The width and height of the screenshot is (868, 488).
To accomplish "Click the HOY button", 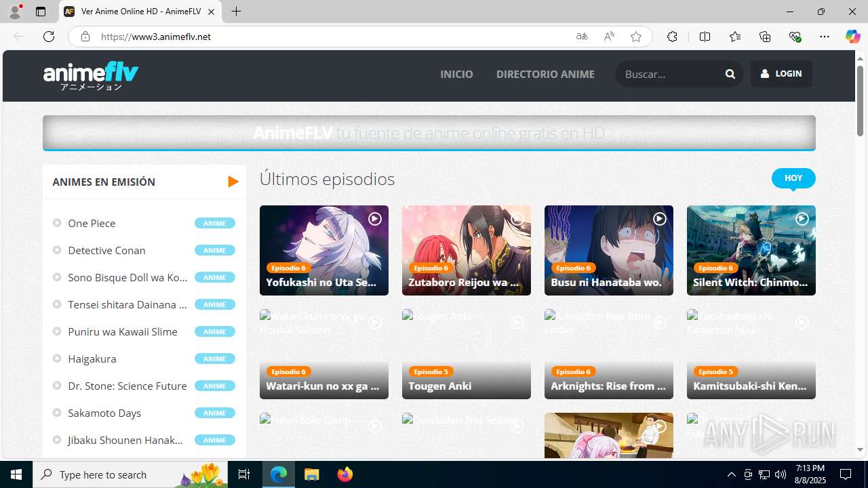I will 793,178.
